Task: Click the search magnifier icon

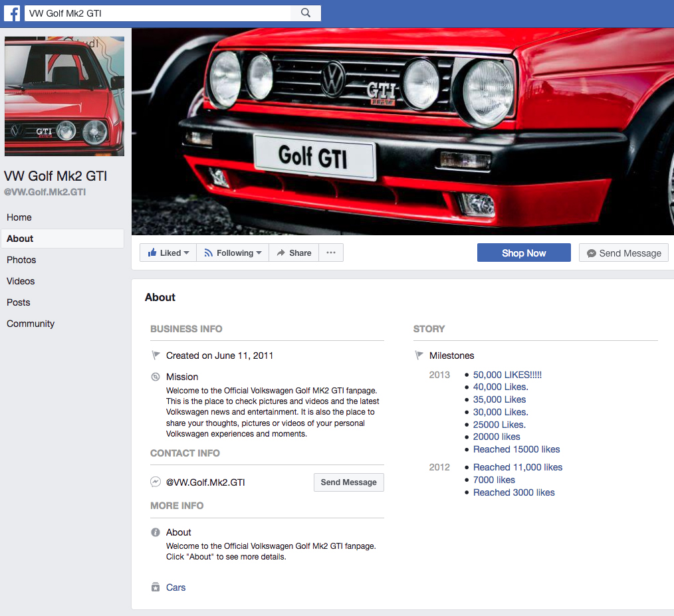Action: coord(306,13)
